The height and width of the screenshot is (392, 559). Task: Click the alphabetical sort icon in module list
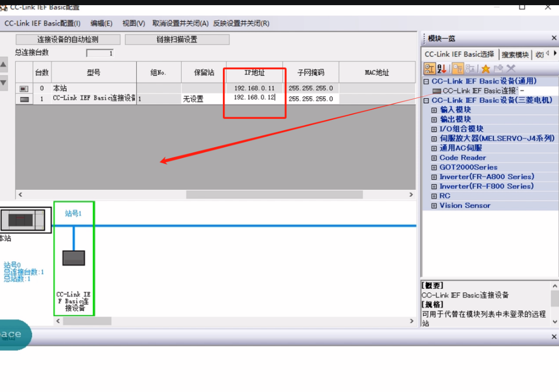pos(441,68)
